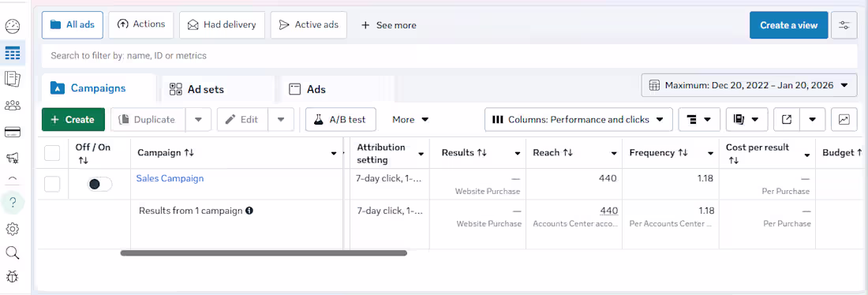This screenshot has height=295, width=868.
Task: Expand the Edit dropdown arrow
Action: (281, 120)
